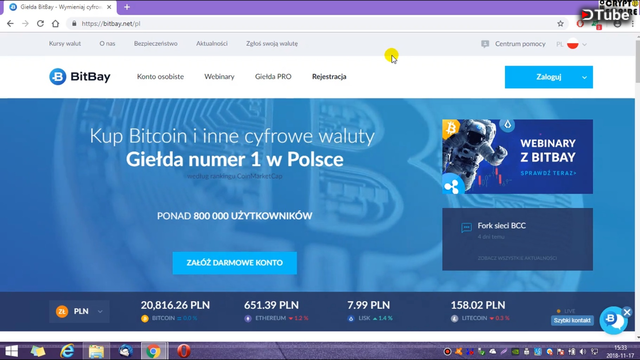Click the Polish flag icon

(573, 44)
